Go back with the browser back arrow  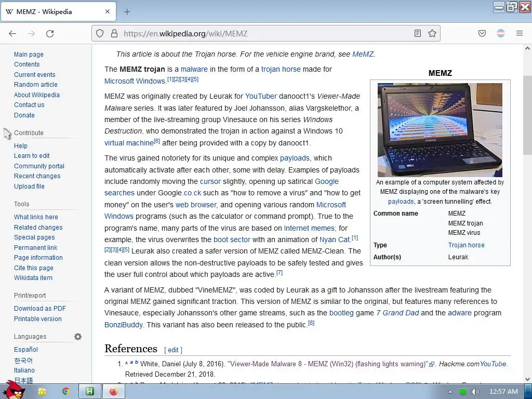12,33
